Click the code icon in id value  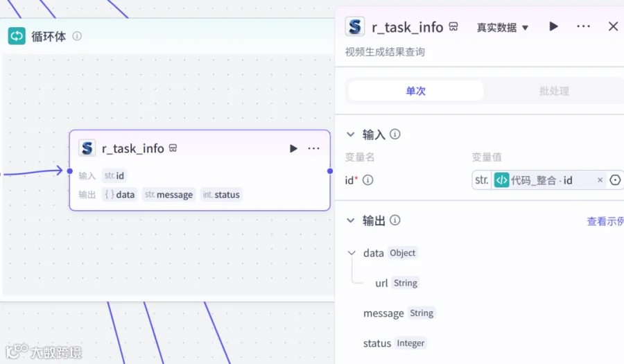(501, 180)
